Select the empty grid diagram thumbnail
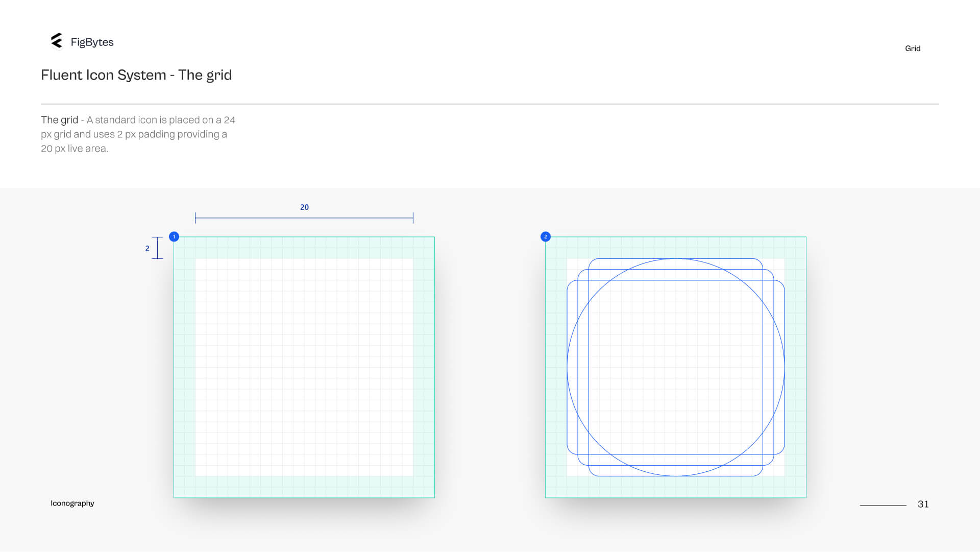Image resolution: width=980 pixels, height=552 pixels. (x=304, y=367)
